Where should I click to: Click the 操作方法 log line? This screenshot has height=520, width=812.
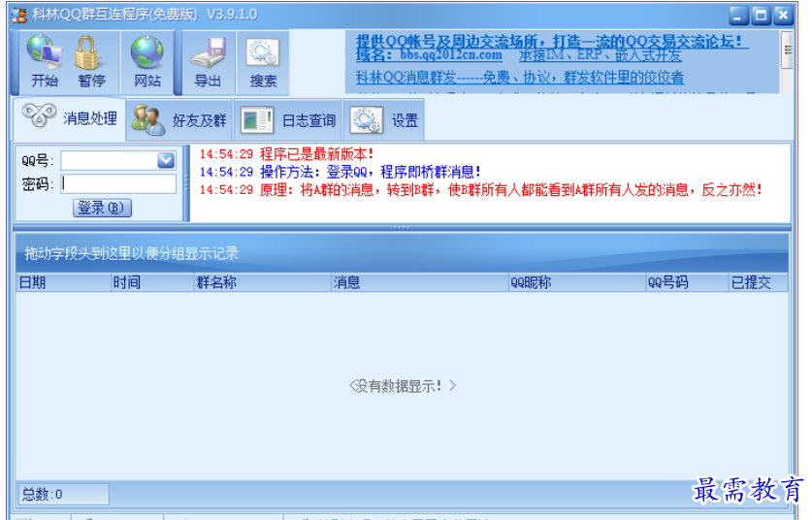tap(341, 172)
